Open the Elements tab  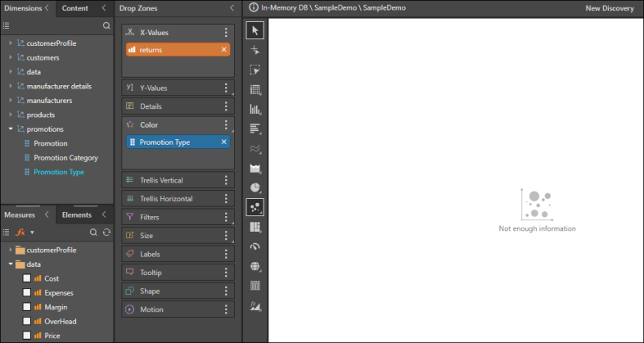point(77,214)
